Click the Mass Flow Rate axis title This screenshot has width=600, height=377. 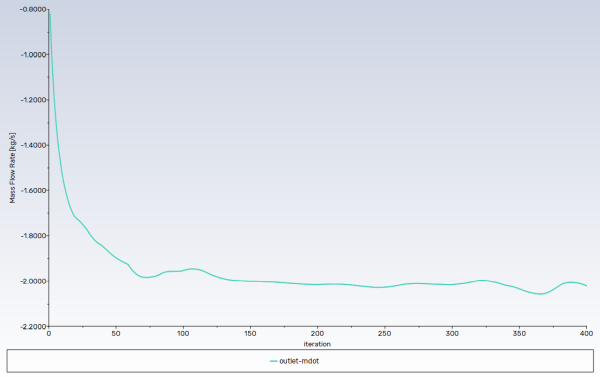pos(13,168)
